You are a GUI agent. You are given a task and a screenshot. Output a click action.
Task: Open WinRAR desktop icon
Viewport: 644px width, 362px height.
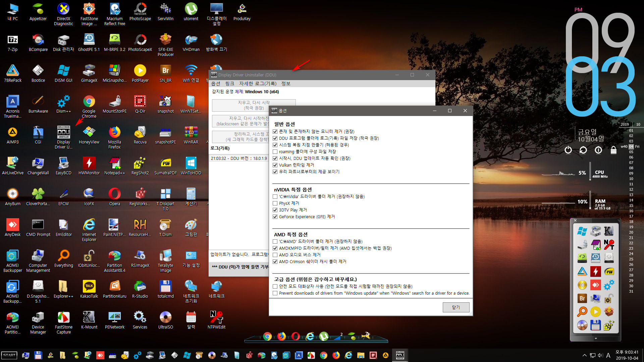[191, 135]
